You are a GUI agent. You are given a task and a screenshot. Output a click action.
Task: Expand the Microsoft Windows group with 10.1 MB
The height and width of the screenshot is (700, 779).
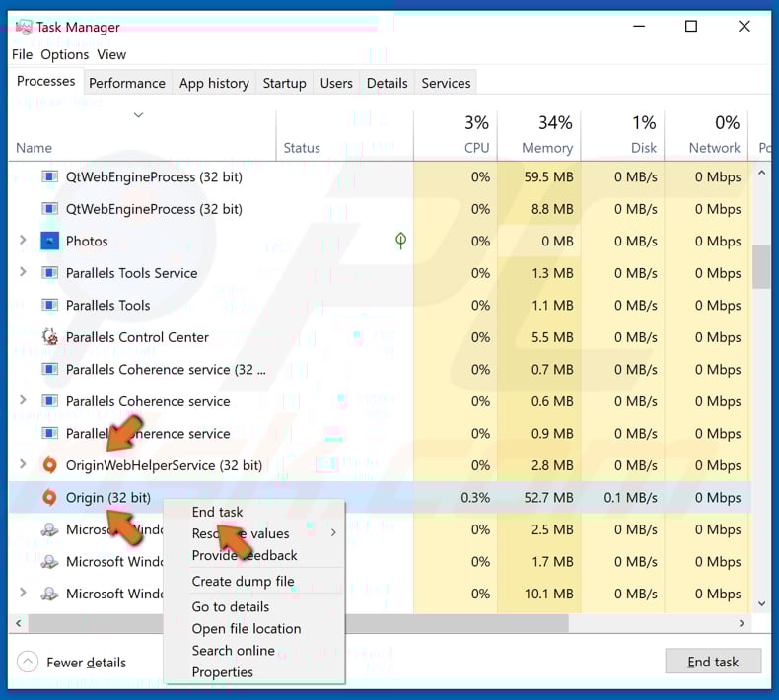(23, 593)
